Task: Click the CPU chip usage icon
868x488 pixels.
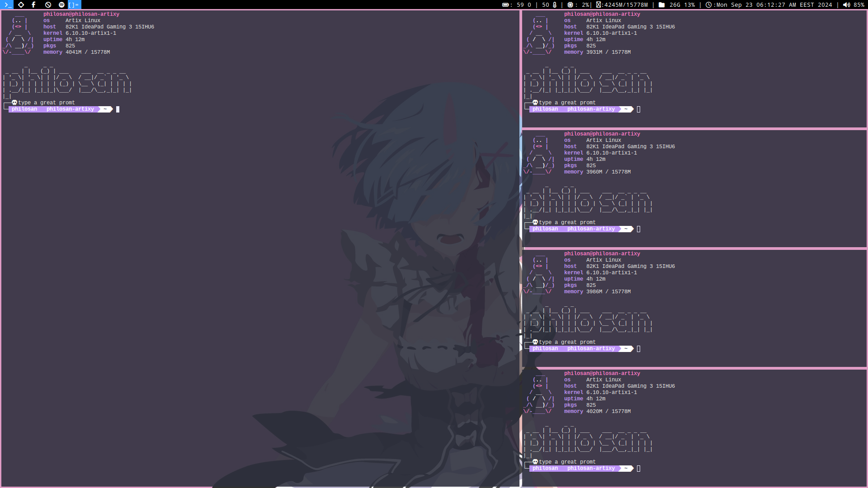Action: pos(570,5)
